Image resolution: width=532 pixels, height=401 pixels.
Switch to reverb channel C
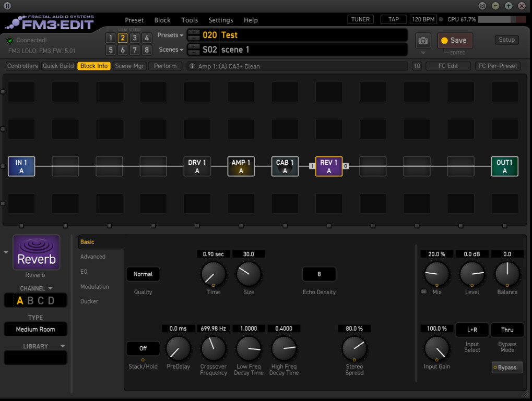point(41,301)
